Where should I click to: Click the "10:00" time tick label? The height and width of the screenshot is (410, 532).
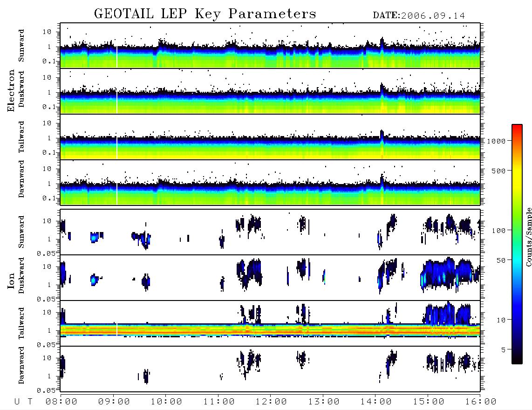(166, 402)
